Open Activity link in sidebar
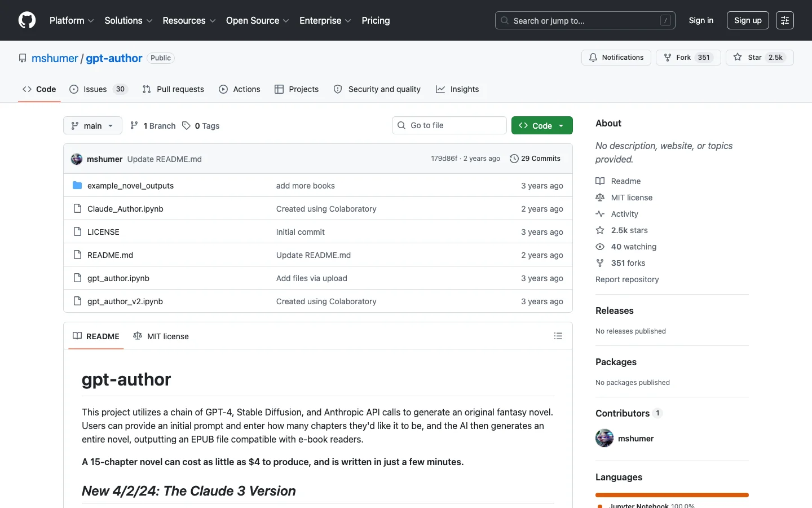This screenshot has height=508, width=812. (x=617, y=214)
